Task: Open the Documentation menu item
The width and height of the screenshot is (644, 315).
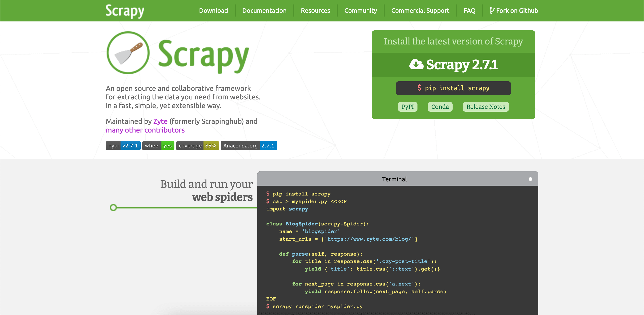Action: coord(264,11)
